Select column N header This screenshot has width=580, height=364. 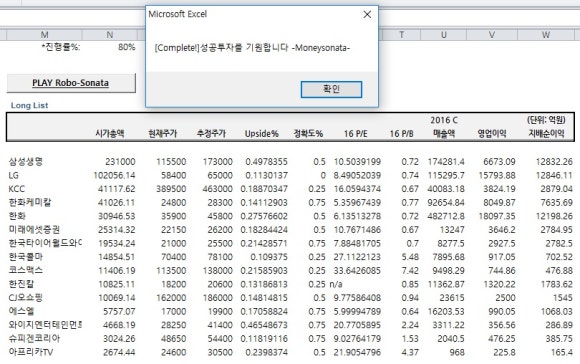[x=109, y=35]
